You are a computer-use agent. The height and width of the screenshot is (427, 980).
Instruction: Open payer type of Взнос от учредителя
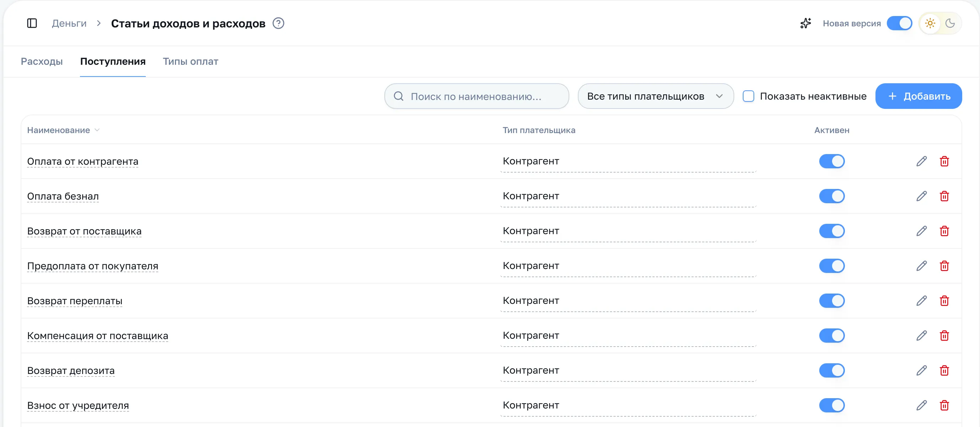coord(628,406)
